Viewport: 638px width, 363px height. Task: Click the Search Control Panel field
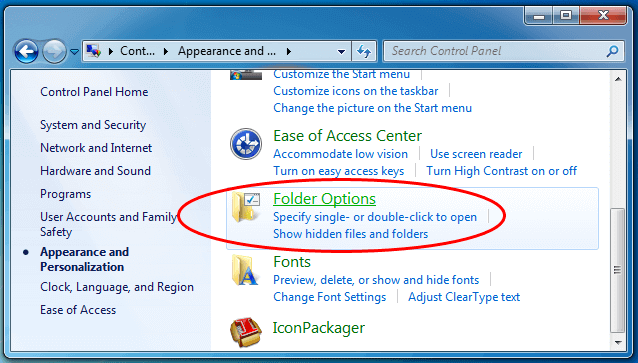(x=495, y=51)
